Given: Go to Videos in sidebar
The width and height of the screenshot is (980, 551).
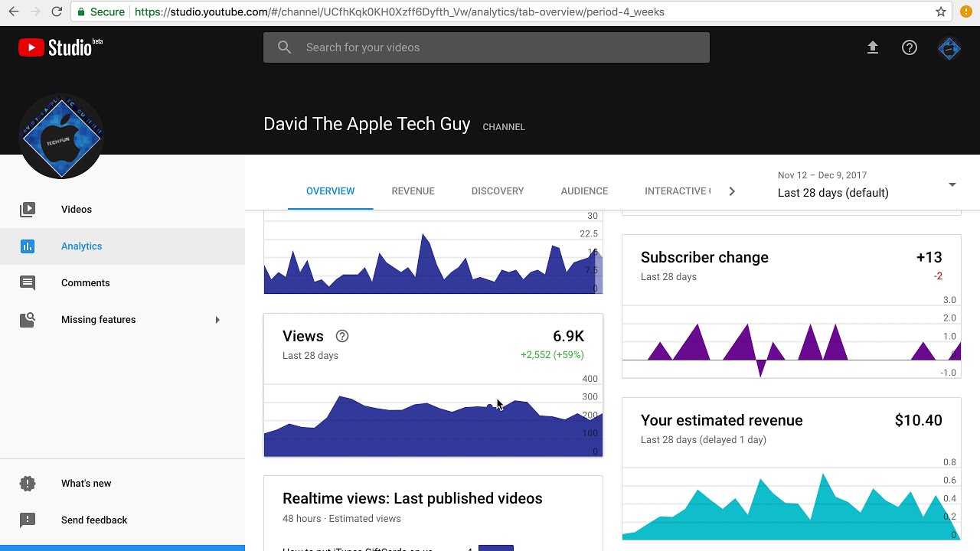Looking at the screenshot, I should [x=77, y=210].
